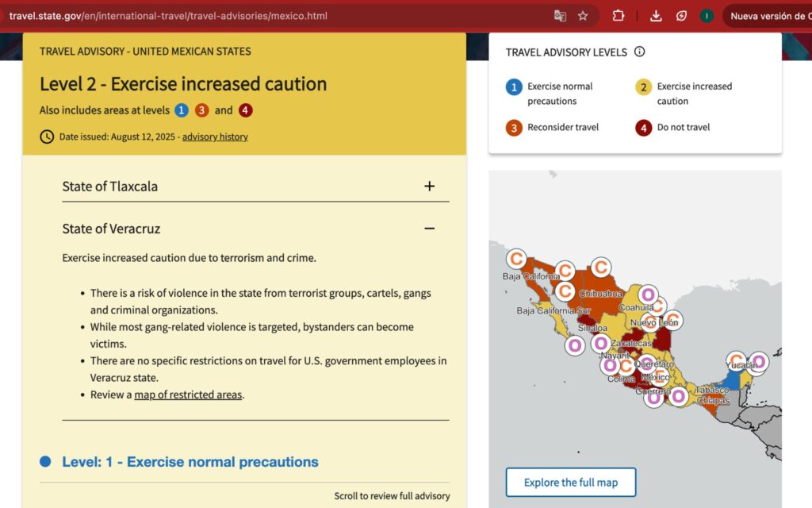Click the clock icon next to Date issued
Viewport: 812px width, 508px height.
pos(47,137)
